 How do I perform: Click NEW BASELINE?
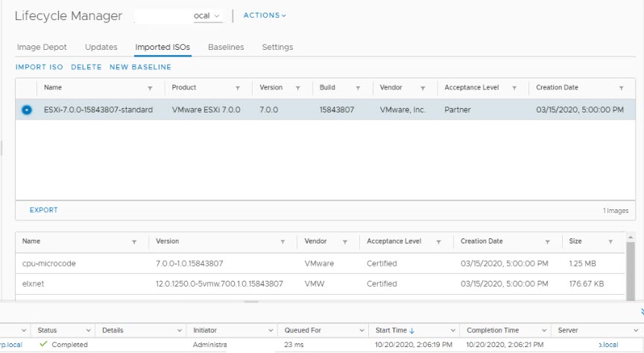[x=140, y=67]
